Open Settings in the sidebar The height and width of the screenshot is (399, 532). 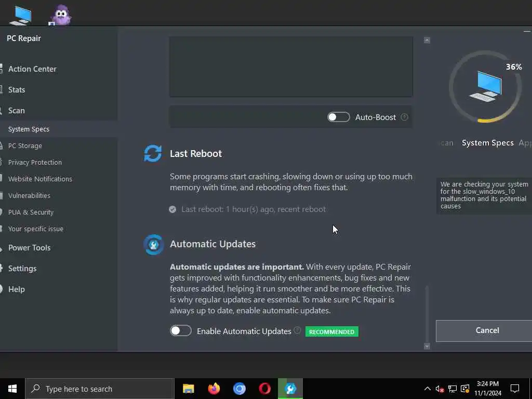[22, 269]
